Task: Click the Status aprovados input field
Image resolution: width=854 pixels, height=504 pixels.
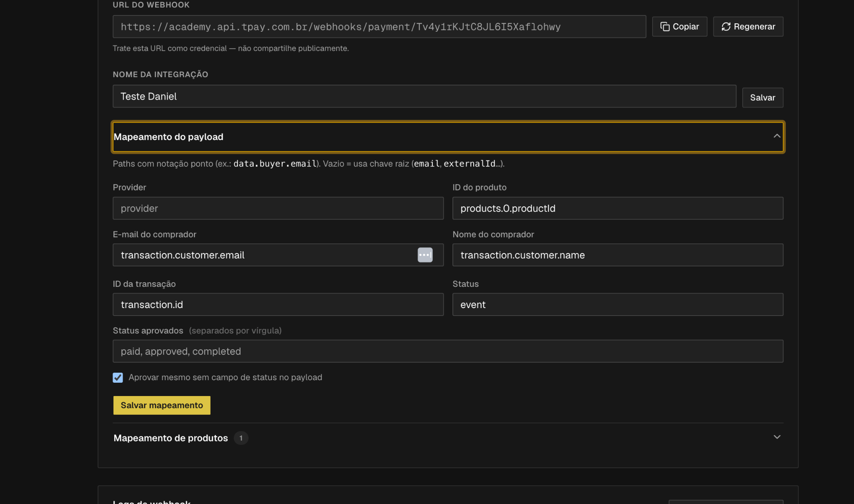Action: (448, 351)
